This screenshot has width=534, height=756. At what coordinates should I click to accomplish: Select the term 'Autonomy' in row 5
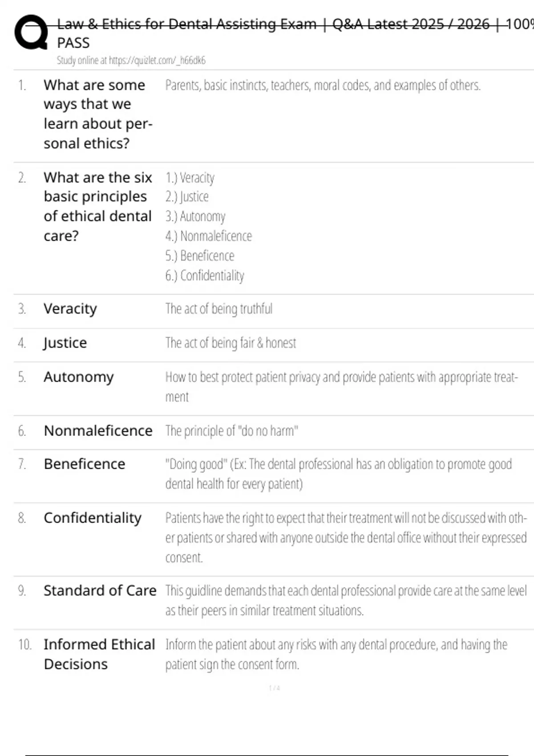[x=79, y=377]
